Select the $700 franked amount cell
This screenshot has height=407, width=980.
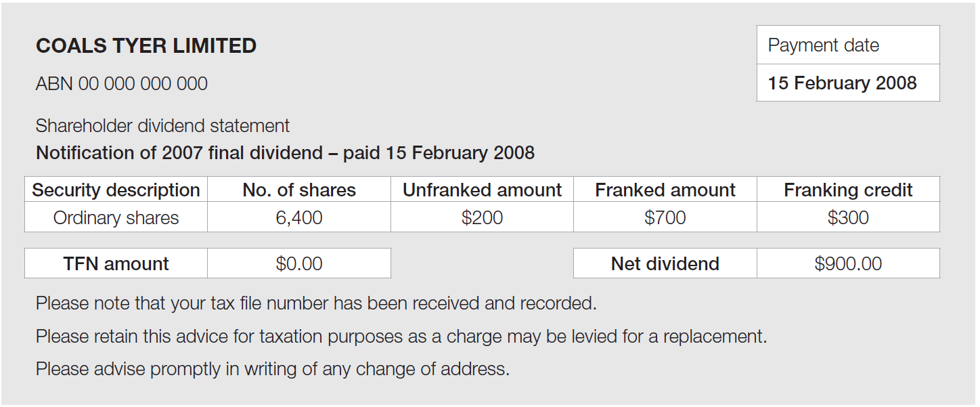click(665, 217)
